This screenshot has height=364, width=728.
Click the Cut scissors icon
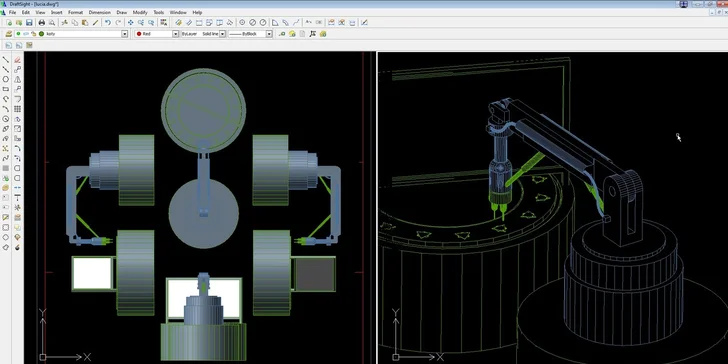tap(65, 22)
